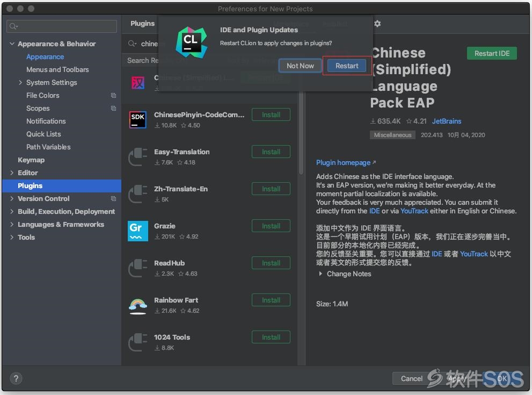Open the Keymap settings page
This screenshot has height=395, width=532.
coord(31,160)
